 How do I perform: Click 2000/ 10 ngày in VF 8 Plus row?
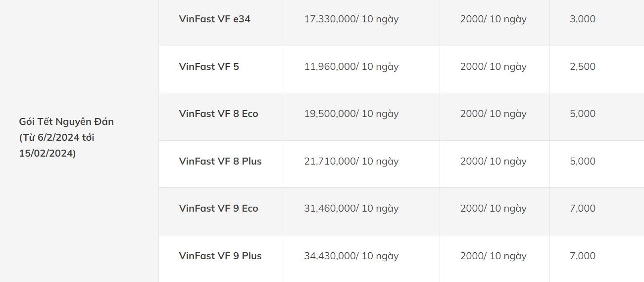493,161
